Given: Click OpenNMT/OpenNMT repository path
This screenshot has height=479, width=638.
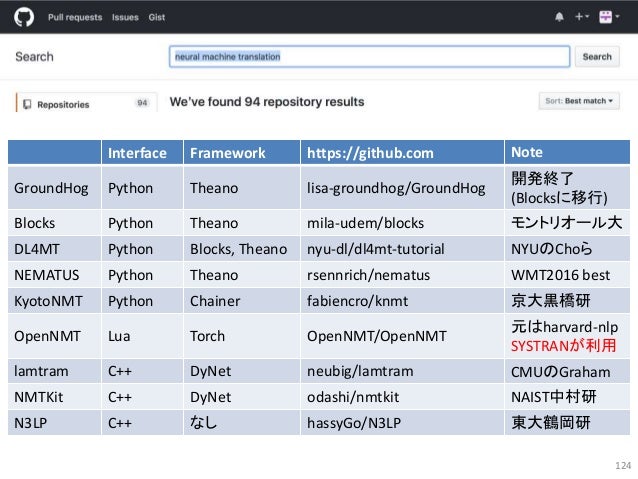Looking at the screenshot, I should [x=377, y=336].
